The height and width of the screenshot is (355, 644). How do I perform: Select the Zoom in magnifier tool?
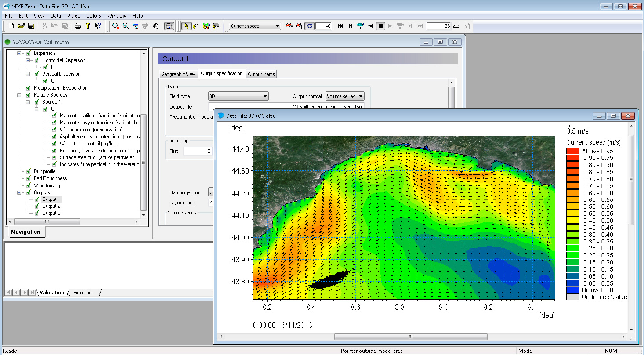[x=116, y=26]
